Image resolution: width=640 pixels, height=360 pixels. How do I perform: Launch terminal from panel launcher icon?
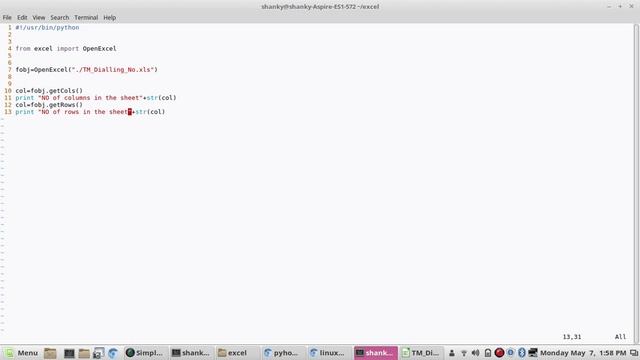tap(69, 353)
